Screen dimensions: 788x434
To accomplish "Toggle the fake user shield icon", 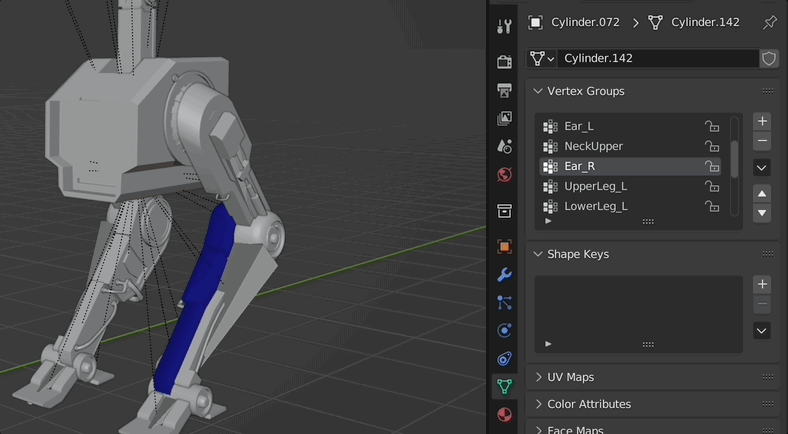I will (768, 58).
